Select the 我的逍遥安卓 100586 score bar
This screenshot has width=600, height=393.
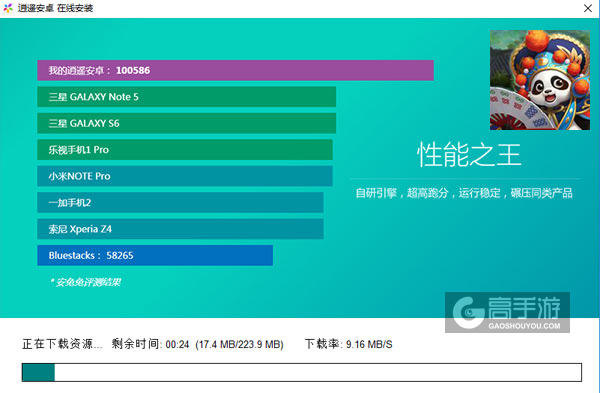pos(235,70)
